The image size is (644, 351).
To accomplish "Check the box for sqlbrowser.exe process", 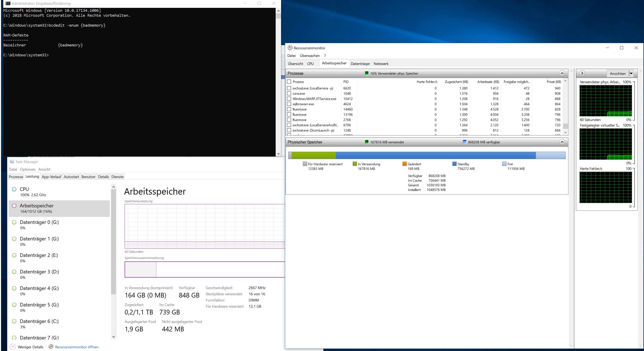I will [x=289, y=104].
